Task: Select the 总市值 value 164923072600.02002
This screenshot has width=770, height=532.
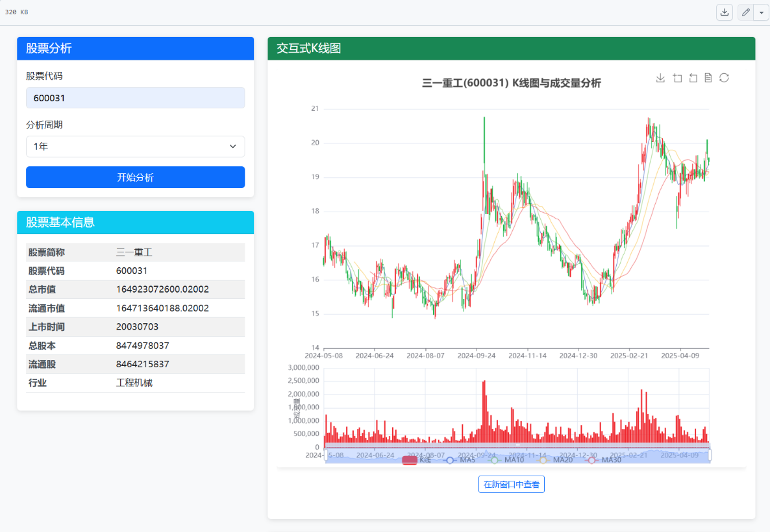Action: tap(162, 289)
